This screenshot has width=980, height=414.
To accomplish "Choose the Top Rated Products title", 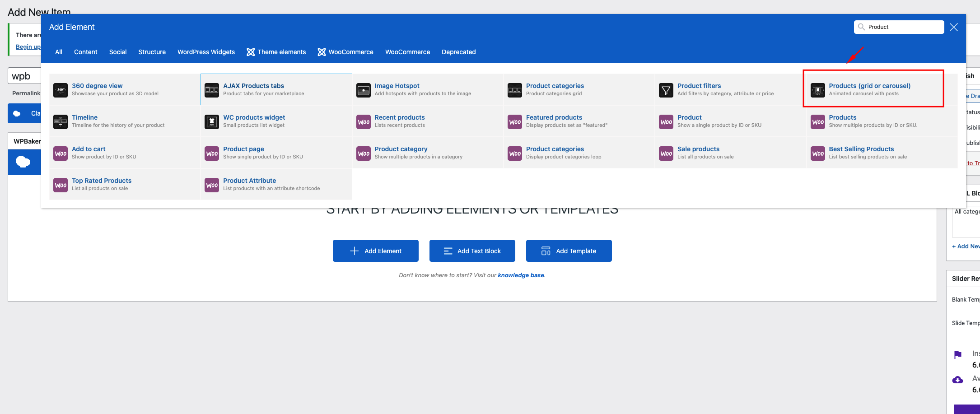I will [102, 181].
